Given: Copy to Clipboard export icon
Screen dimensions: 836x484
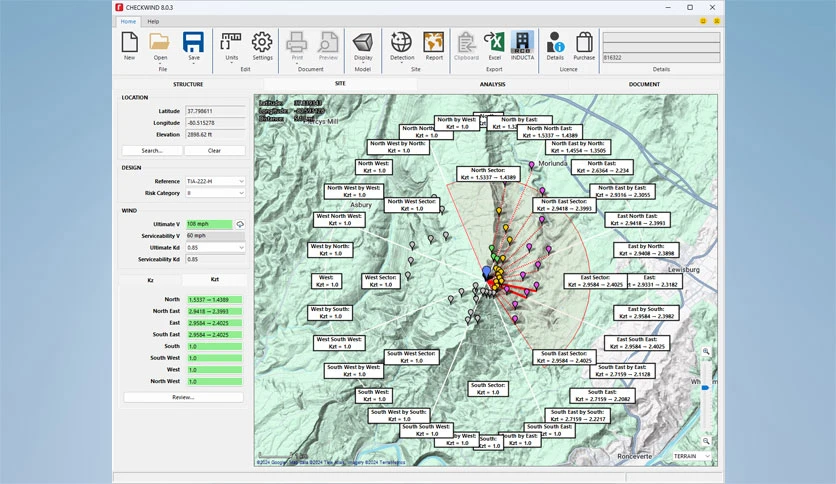Looking at the screenshot, I should pyautogui.click(x=466, y=42).
